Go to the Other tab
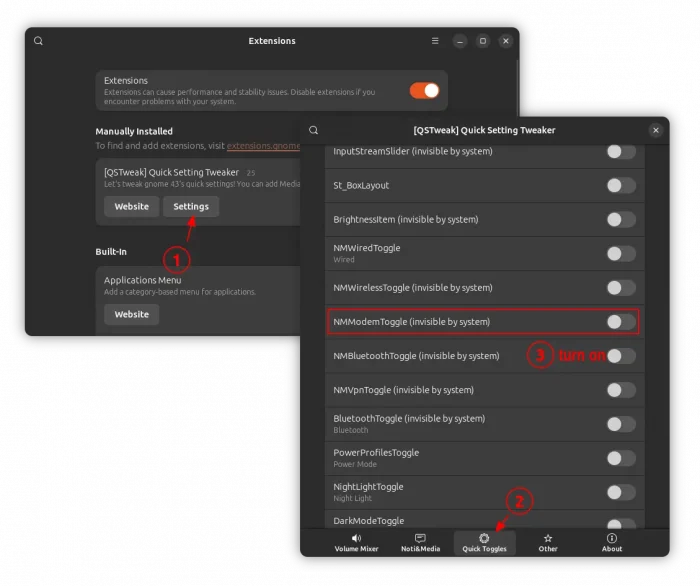This screenshot has width=700, height=586. point(548,542)
